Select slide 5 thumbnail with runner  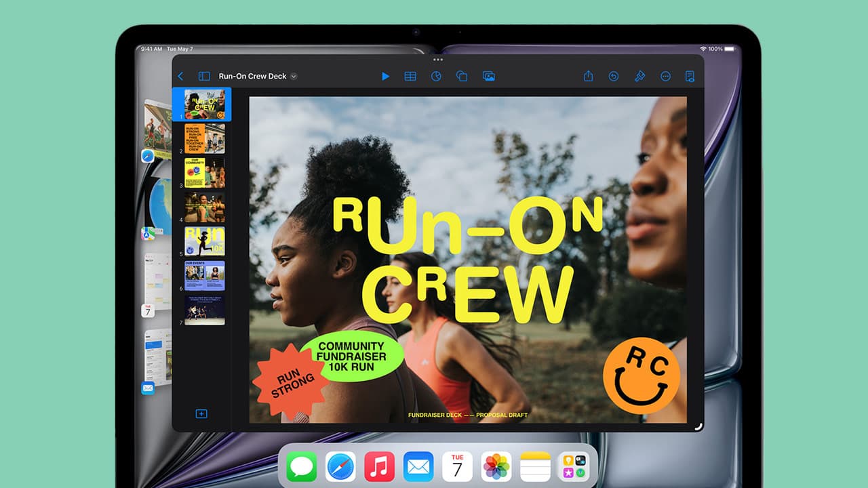[x=204, y=241]
